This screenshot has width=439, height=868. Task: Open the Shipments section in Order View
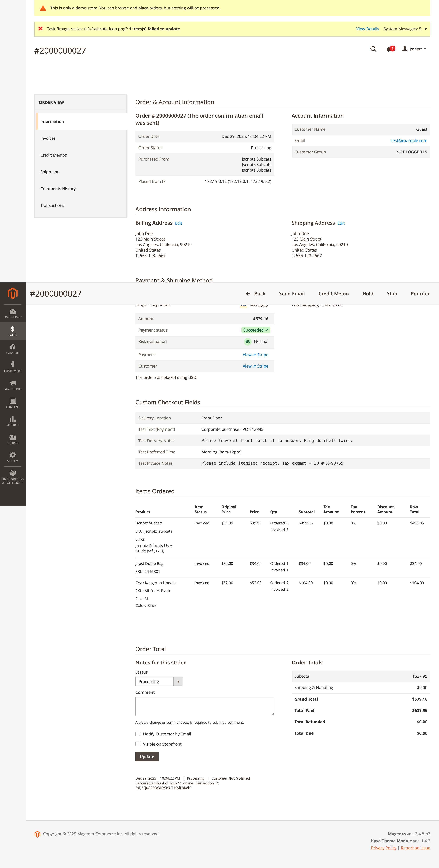coord(50,172)
